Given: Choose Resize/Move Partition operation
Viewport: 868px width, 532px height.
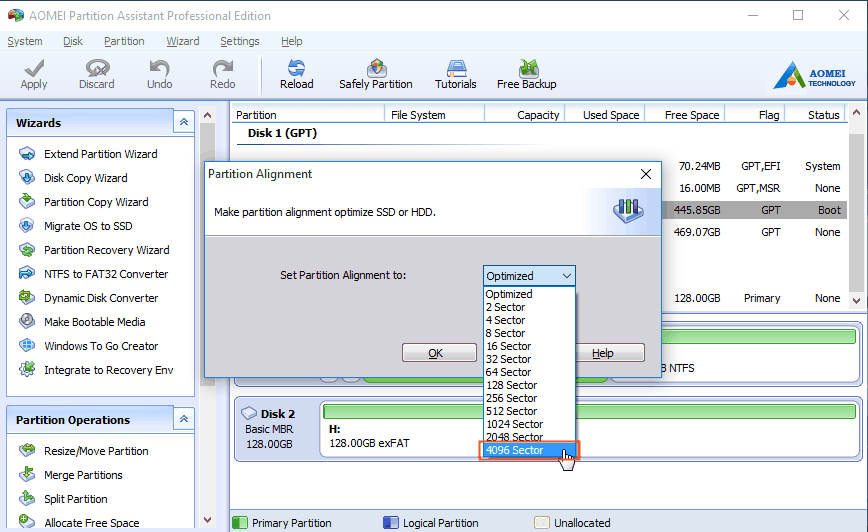Looking at the screenshot, I should pyautogui.click(x=96, y=451).
